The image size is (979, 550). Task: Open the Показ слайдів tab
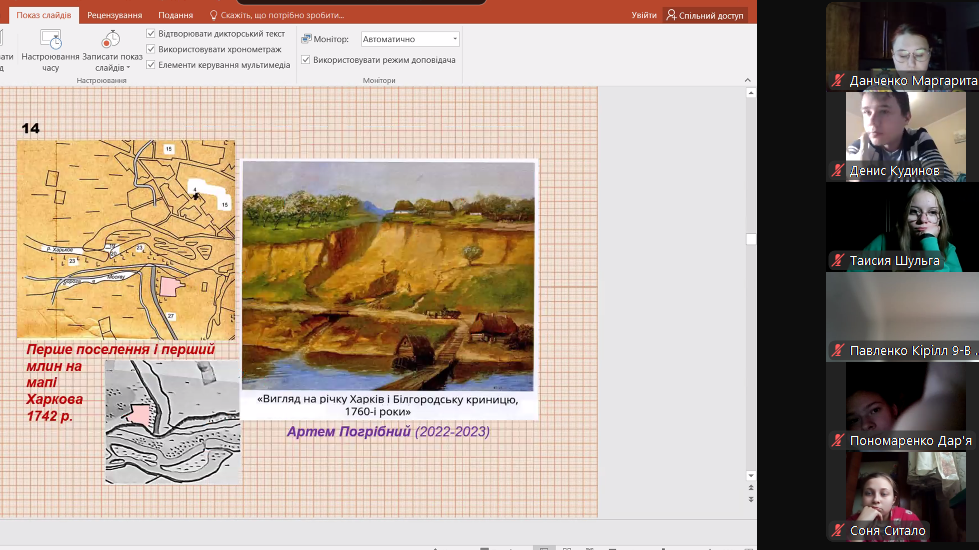(x=44, y=15)
